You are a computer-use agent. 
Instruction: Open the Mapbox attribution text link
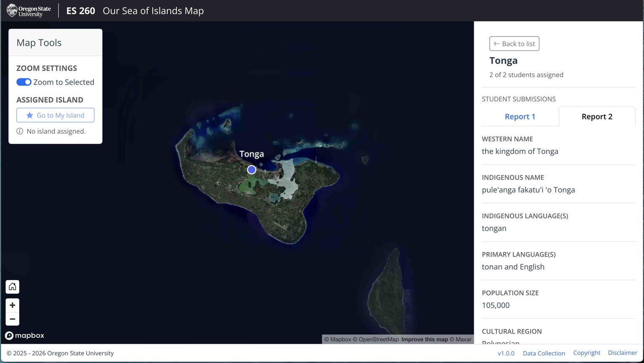338,340
